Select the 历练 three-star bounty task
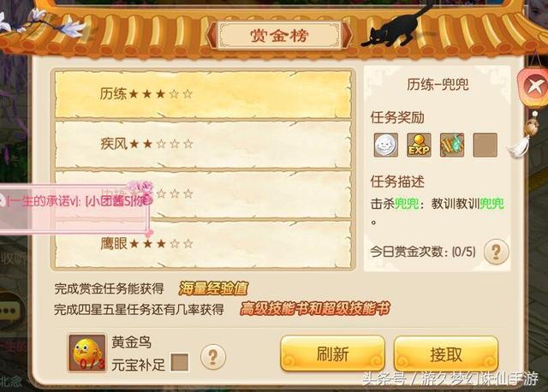548x392 pixels. coord(203,94)
